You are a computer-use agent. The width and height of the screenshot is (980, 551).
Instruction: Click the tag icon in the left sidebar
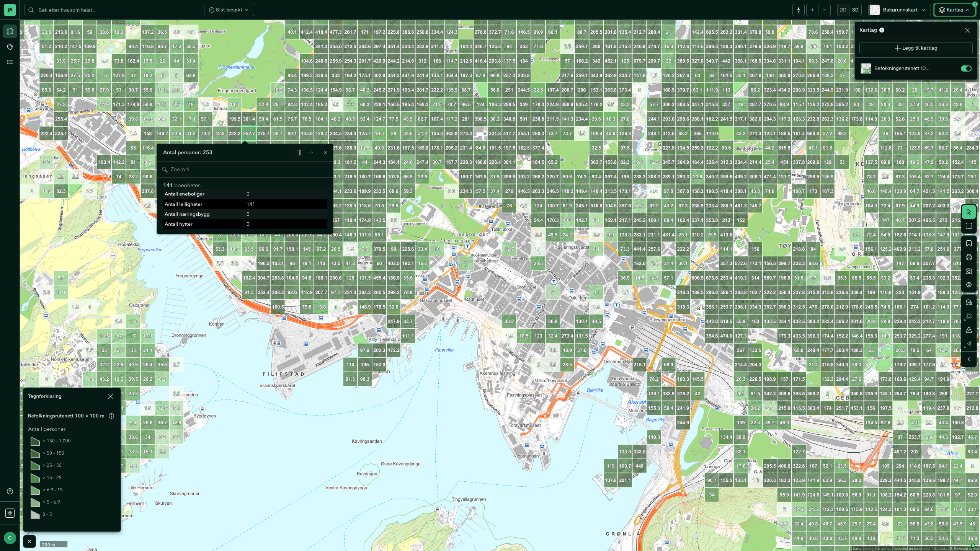tap(10, 47)
